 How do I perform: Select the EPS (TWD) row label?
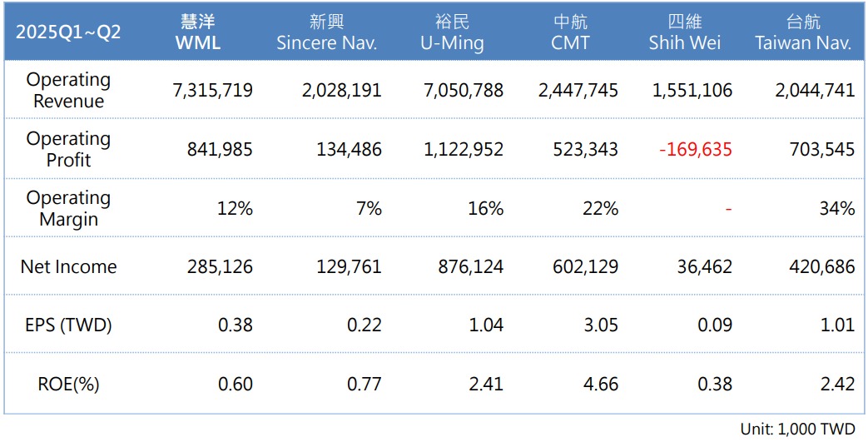tap(68, 325)
